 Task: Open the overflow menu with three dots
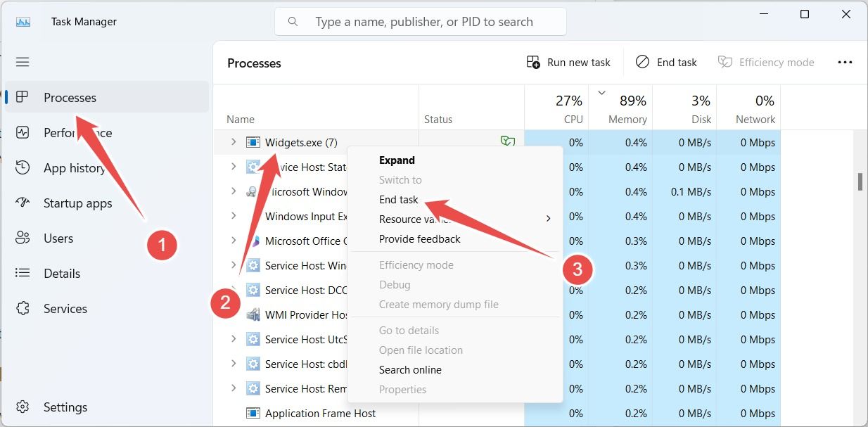coord(844,62)
